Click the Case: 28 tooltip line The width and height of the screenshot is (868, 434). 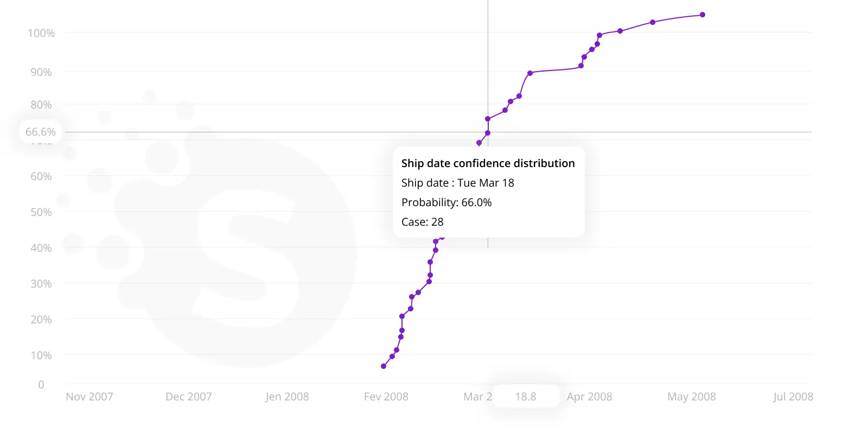tap(423, 222)
